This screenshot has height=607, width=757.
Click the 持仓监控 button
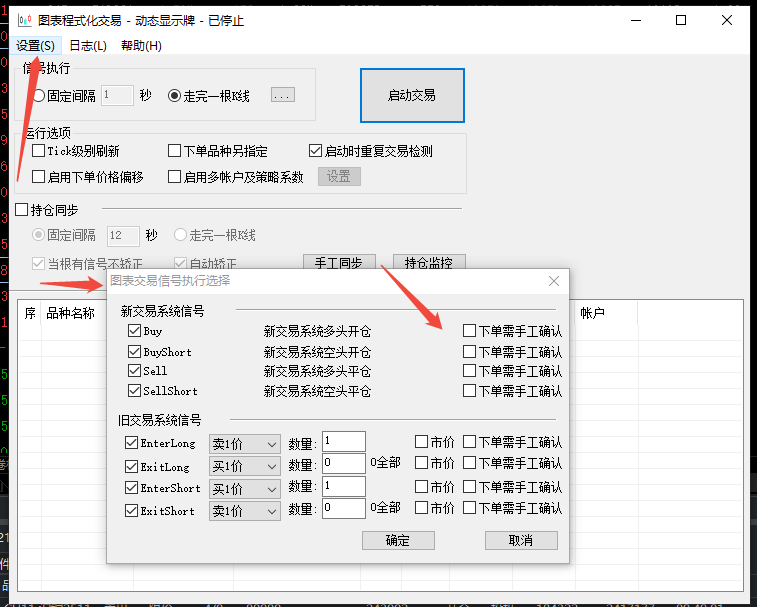pos(429,262)
